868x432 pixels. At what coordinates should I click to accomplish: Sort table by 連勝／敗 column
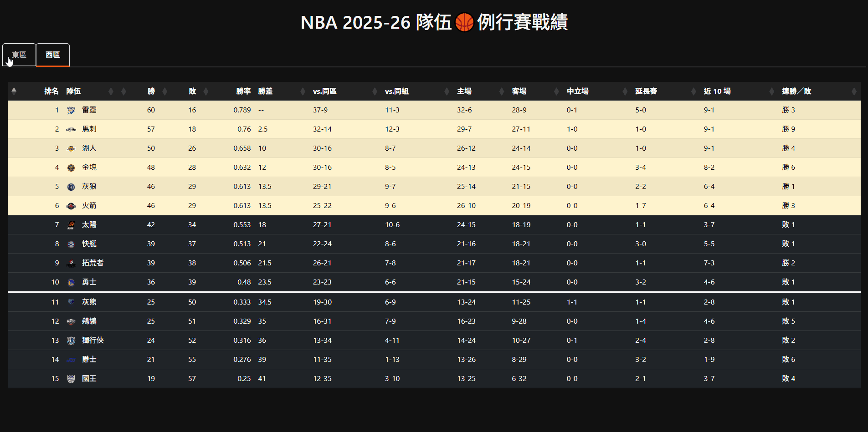pos(796,91)
